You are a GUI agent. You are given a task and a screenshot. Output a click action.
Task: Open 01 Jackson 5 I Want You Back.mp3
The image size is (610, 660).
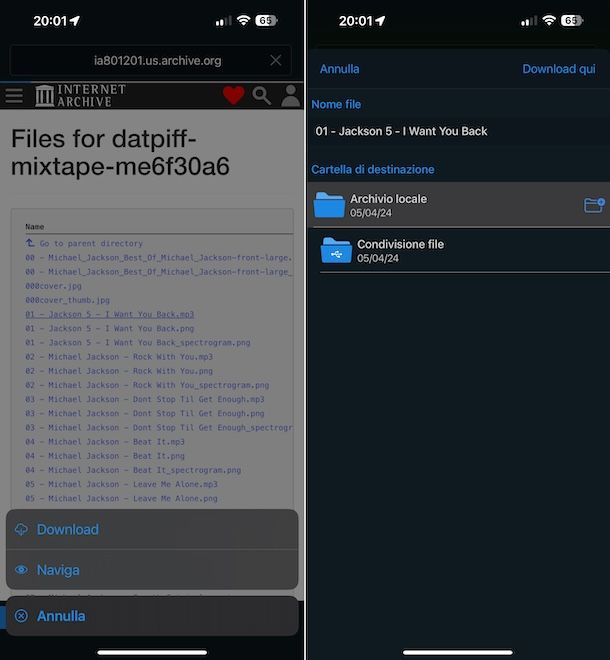coord(109,314)
